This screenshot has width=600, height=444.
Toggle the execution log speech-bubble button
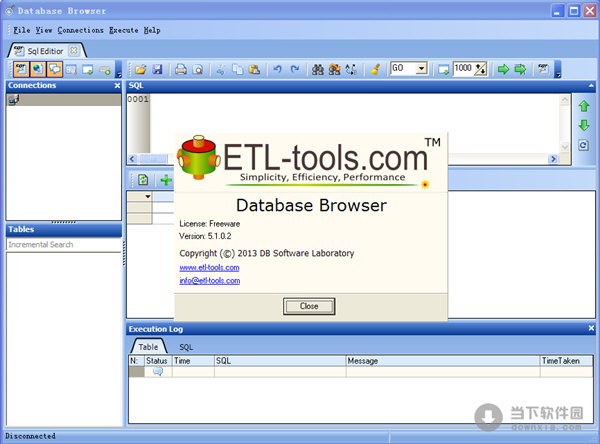pos(55,69)
